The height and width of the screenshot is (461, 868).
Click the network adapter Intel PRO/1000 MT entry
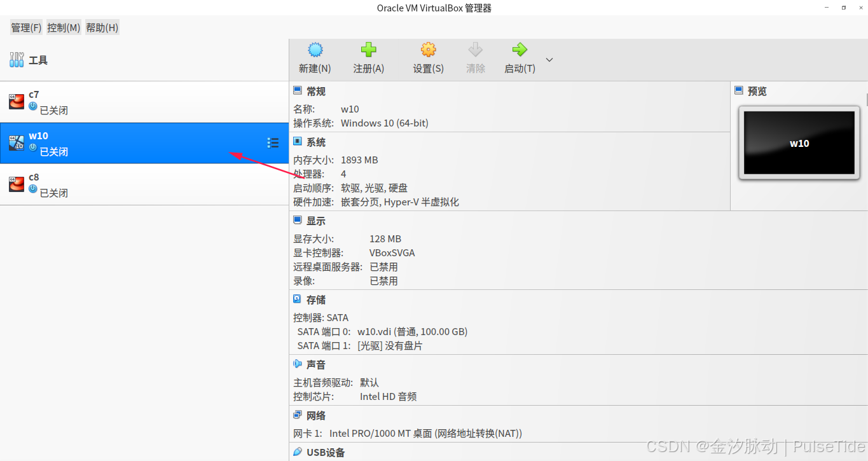tap(425, 433)
